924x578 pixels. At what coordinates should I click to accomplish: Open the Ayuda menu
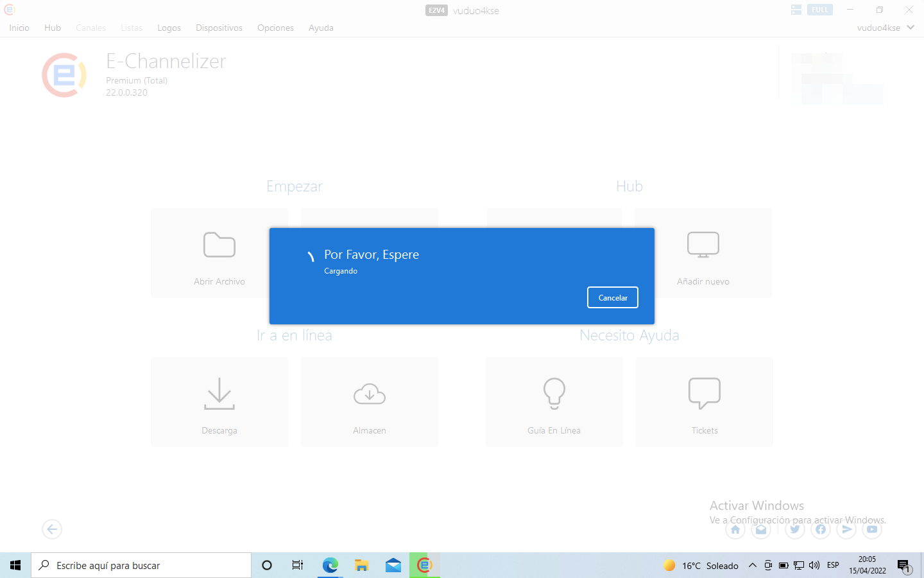321,28
